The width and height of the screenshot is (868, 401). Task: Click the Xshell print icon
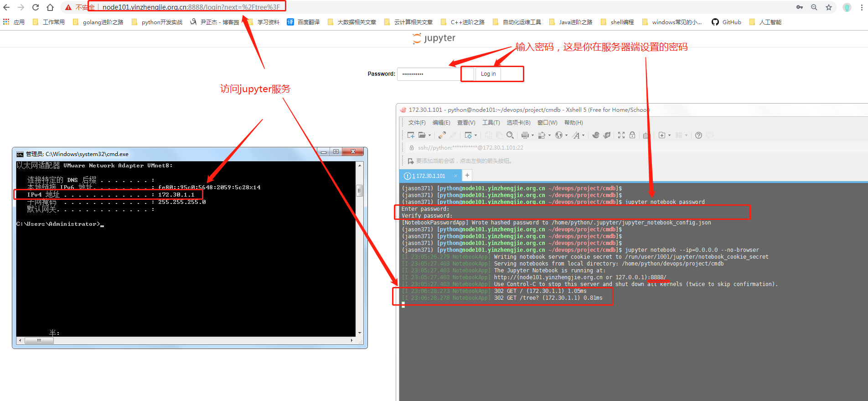525,135
